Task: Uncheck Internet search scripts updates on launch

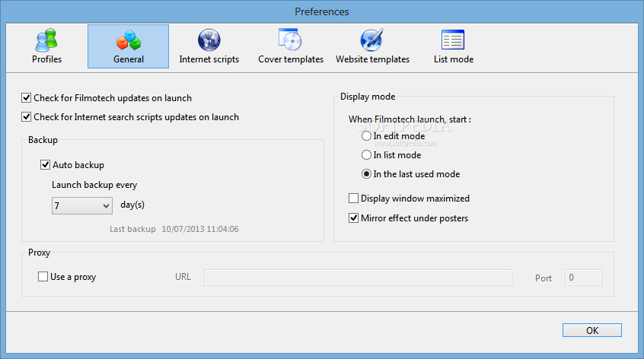Action: pyautogui.click(x=27, y=117)
